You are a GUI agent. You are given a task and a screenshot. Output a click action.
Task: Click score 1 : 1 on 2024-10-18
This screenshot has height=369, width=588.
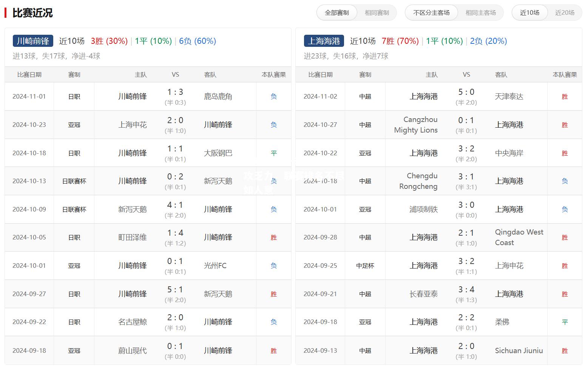point(175,149)
